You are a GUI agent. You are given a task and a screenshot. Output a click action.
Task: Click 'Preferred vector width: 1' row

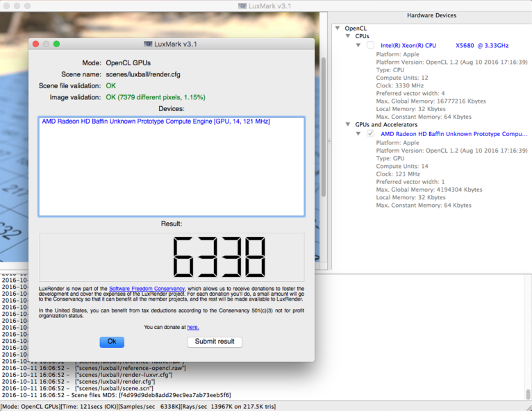(x=410, y=182)
